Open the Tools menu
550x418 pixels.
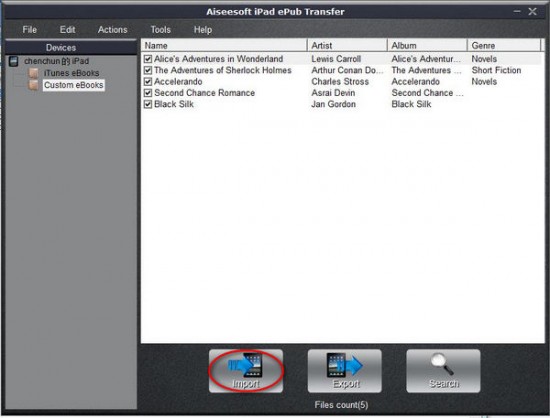[x=160, y=30]
